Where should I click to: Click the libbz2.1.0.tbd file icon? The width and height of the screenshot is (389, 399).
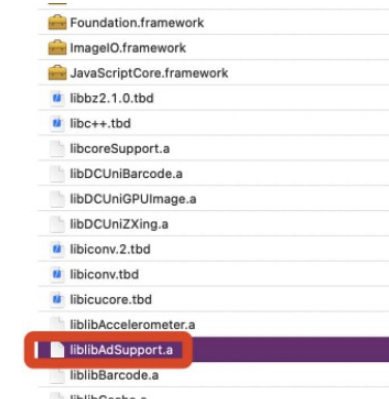click(57, 98)
